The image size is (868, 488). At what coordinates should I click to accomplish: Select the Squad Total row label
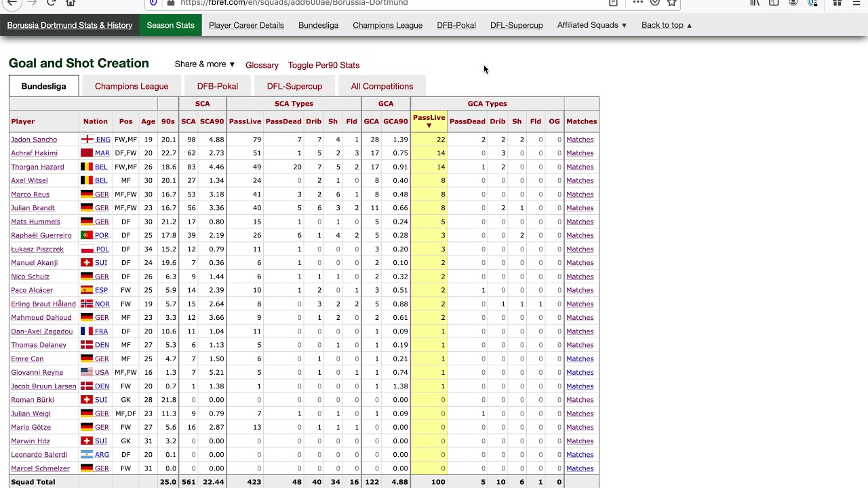(33, 482)
